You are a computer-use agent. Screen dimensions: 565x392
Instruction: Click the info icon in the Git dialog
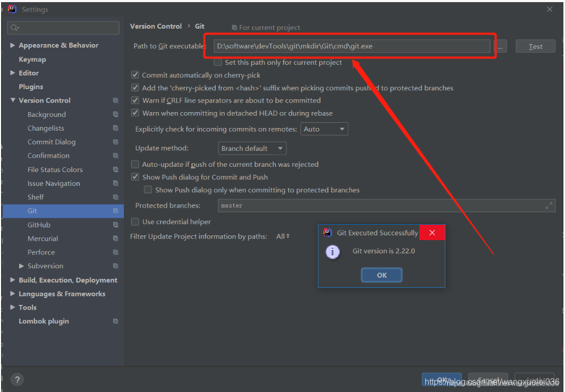[332, 252]
